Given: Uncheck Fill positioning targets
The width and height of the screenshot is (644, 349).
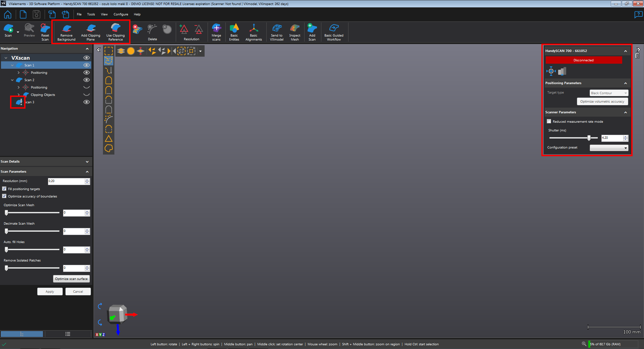Looking at the screenshot, I should pyautogui.click(x=4, y=189).
